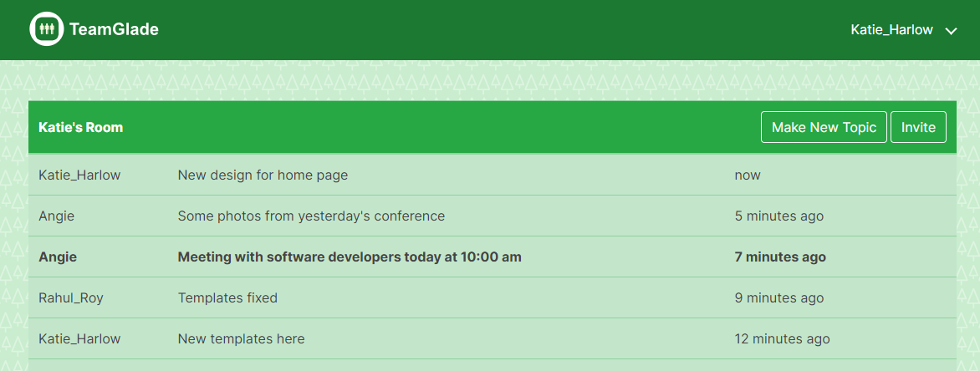This screenshot has width=980, height=371.
Task: Open unread Meeting with software developers topic
Action: (350, 257)
